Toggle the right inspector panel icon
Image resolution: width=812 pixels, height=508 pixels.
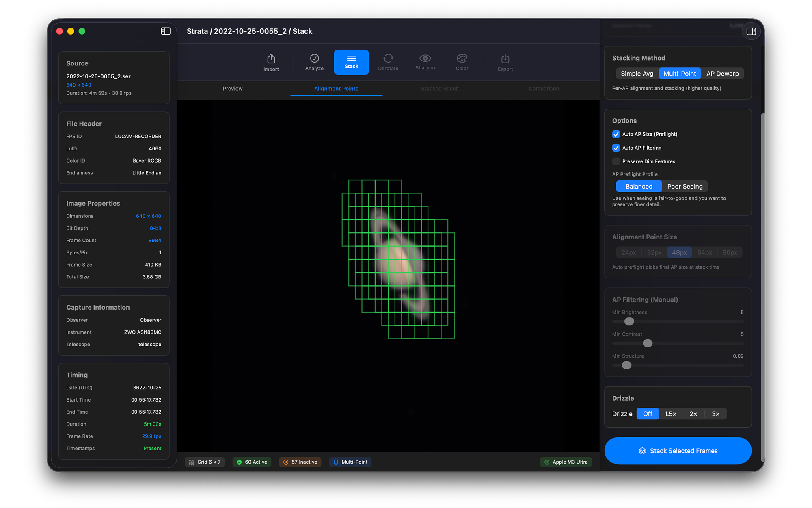coord(751,31)
